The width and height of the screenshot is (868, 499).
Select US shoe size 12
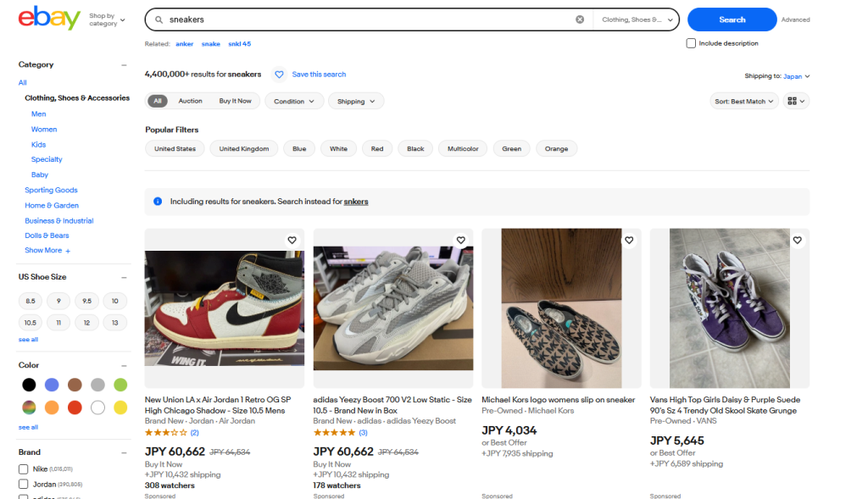pos(87,323)
